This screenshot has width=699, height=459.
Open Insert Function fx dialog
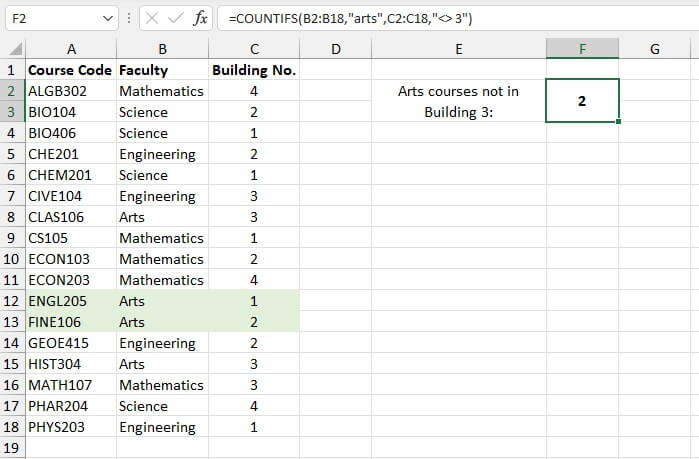pos(201,19)
